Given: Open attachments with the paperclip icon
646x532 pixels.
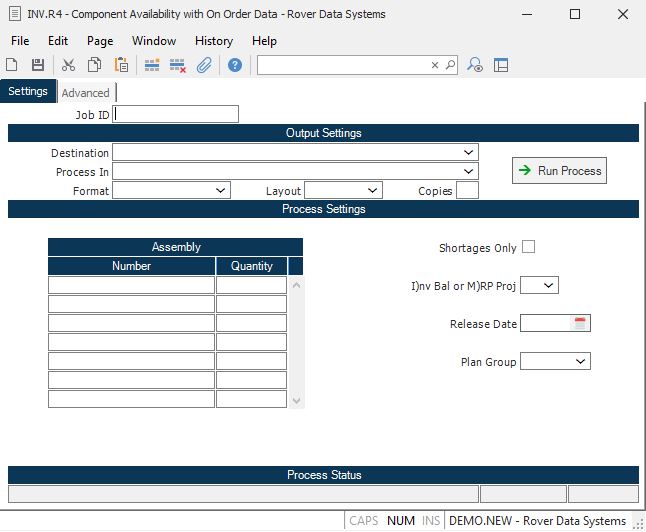Looking at the screenshot, I should point(204,65).
